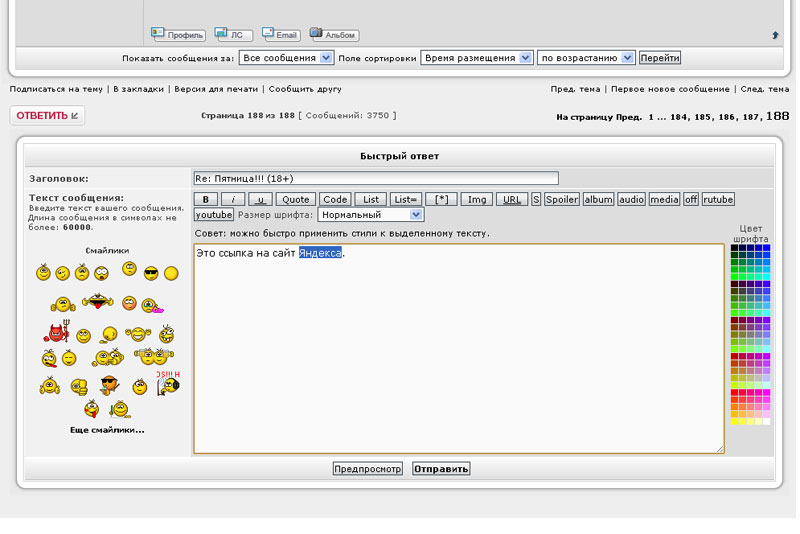Click the Spoiler tag button
This screenshot has width=800, height=534.
tap(562, 199)
